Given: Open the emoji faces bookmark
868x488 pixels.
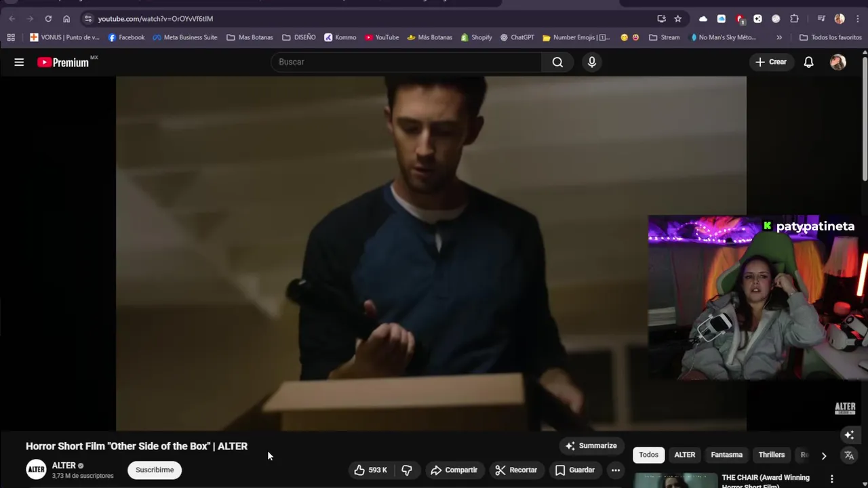Looking at the screenshot, I should point(630,37).
